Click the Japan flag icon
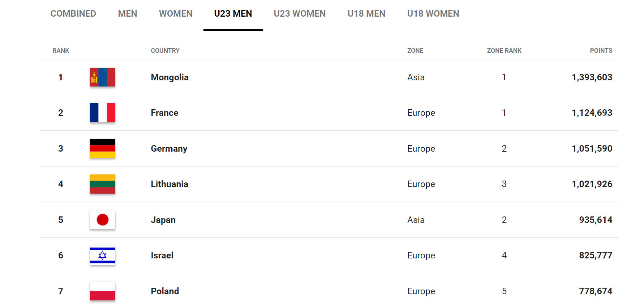The image size is (644, 304). coord(103,220)
